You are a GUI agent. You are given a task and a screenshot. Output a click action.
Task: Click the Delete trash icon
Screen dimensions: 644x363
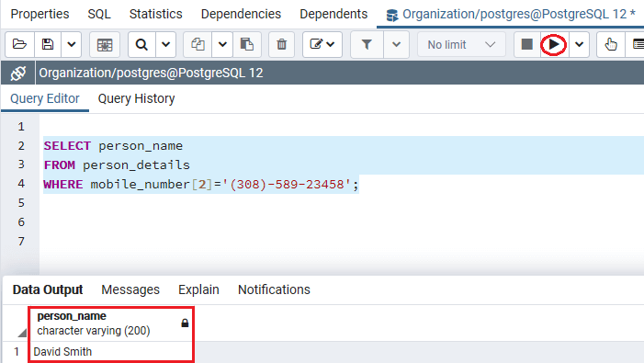point(281,44)
